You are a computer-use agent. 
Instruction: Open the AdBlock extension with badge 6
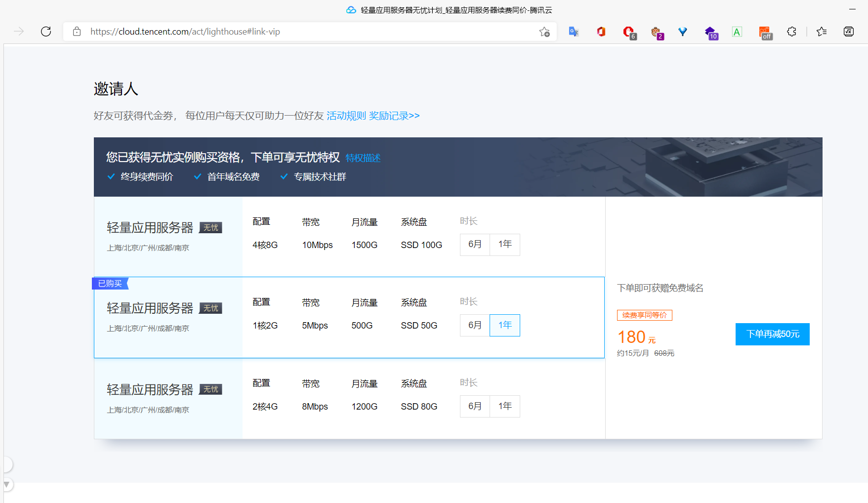[629, 33]
